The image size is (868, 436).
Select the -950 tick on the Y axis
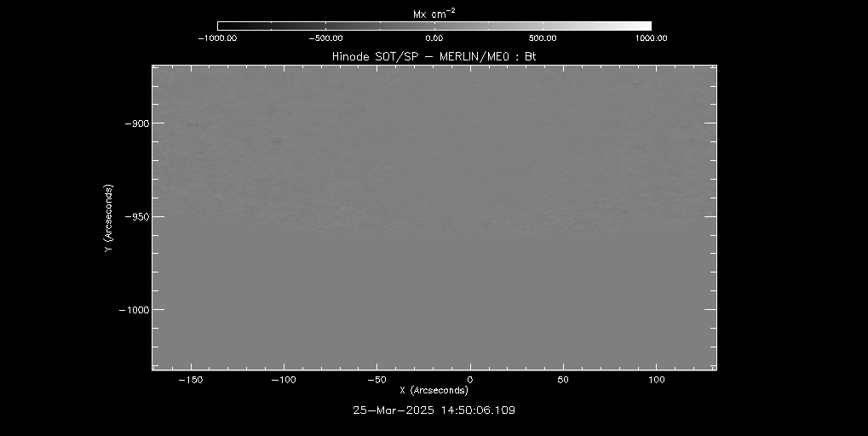(x=138, y=216)
